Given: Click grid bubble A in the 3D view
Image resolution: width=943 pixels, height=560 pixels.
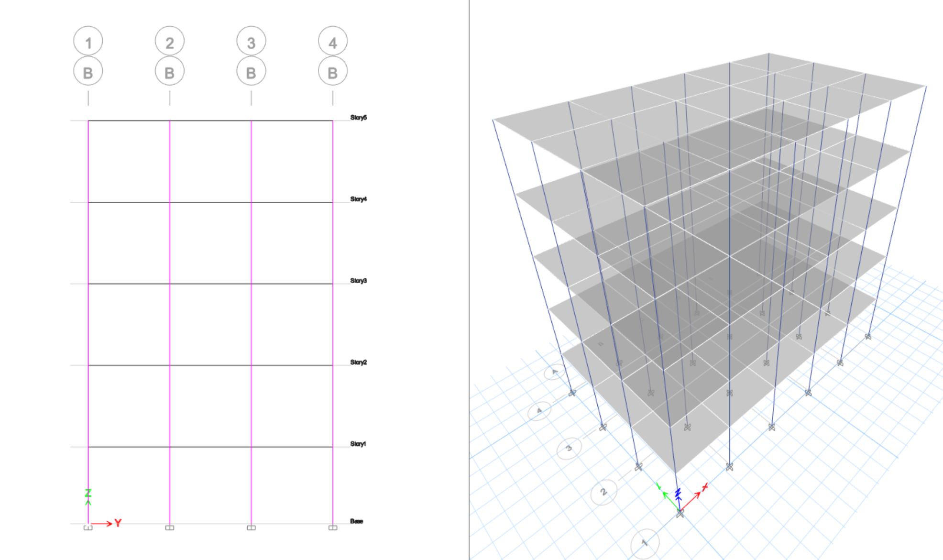Looking at the screenshot, I should [x=555, y=371].
